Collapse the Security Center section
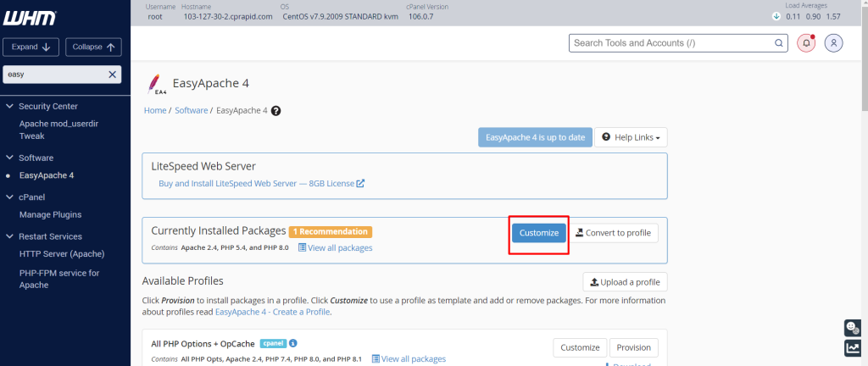The image size is (868, 366). 9,106
